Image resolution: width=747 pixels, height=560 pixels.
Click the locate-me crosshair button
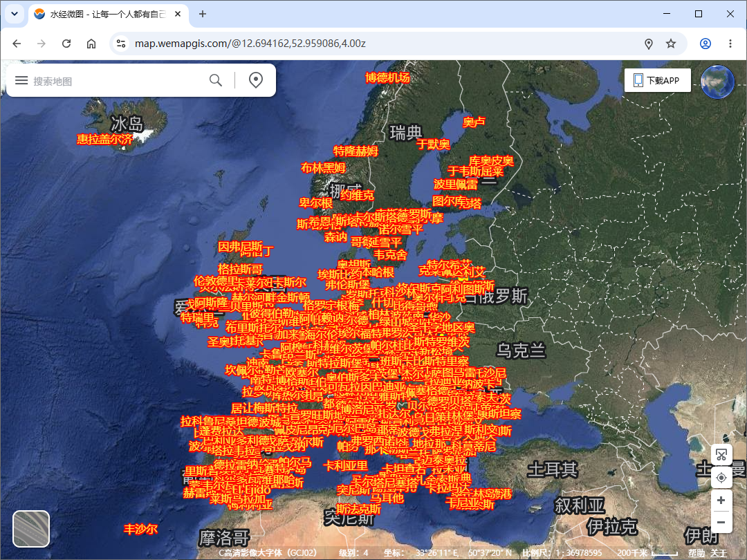[x=721, y=478]
